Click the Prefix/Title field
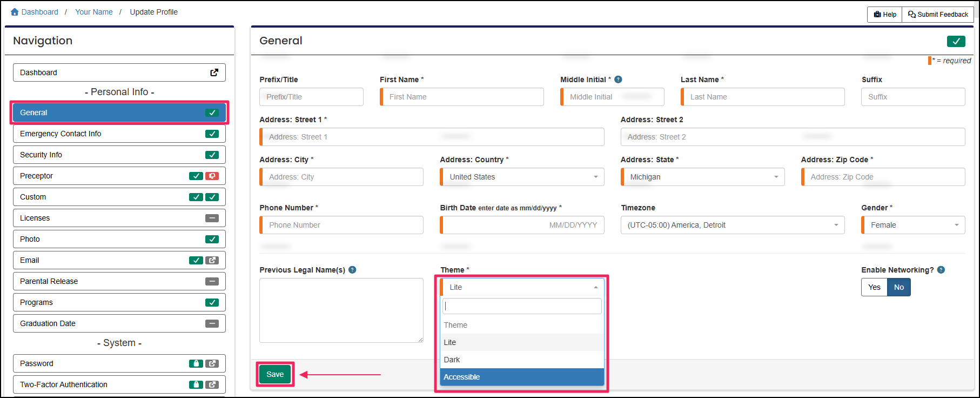Viewport: 980px width, 398px height. 311,97
